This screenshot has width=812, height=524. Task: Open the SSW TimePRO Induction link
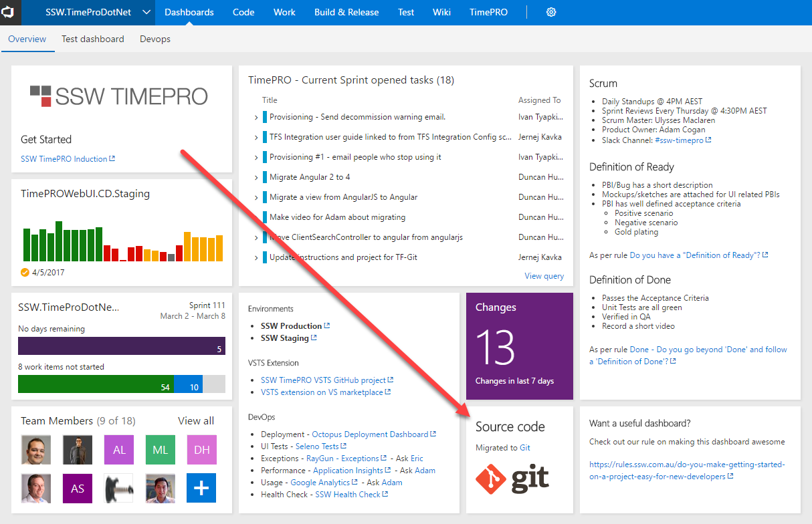point(64,159)
